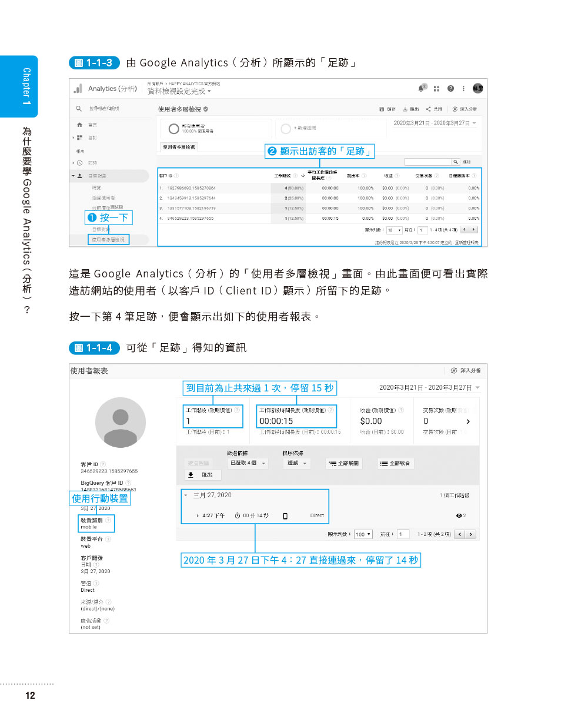The width and height of the screenshot is (588, 727).
Task: Click the help icon beside 跳出率 column
Action: [364, 176]
